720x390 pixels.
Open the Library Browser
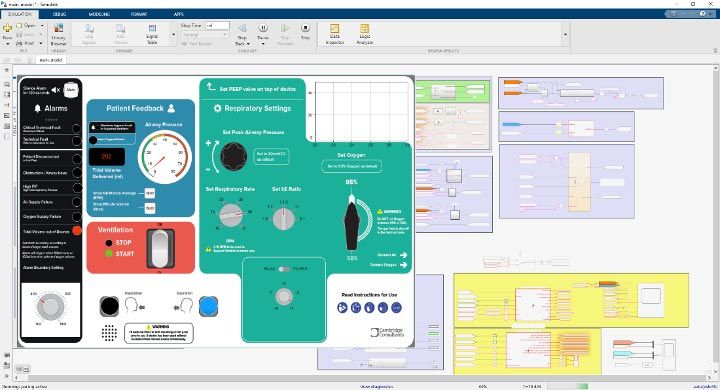coord(59,34)
